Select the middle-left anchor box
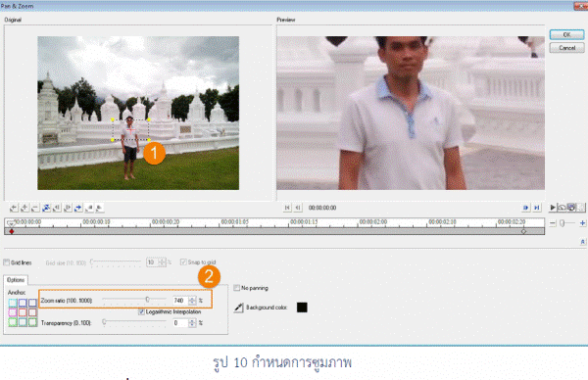This screenshot has width=588, height=380. pyautogui.click(x=13, y=312)
